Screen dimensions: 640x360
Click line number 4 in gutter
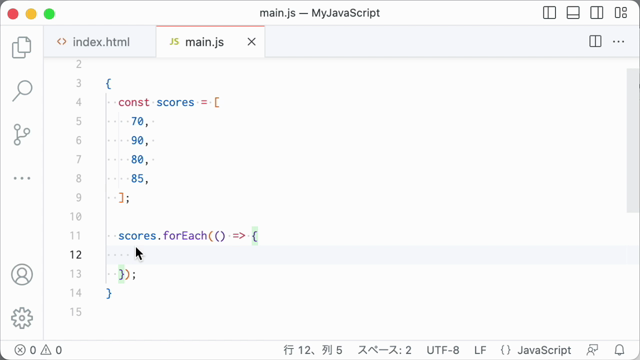(78, 102)
